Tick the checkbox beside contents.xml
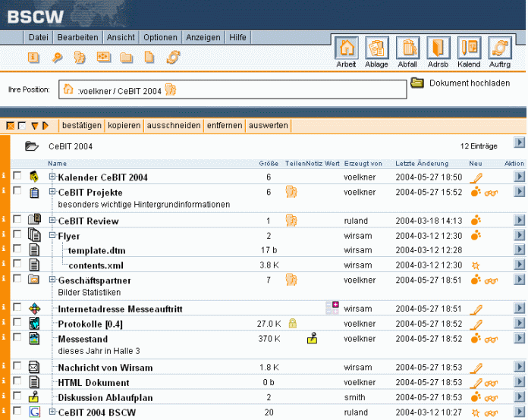 tap(17, 265)
